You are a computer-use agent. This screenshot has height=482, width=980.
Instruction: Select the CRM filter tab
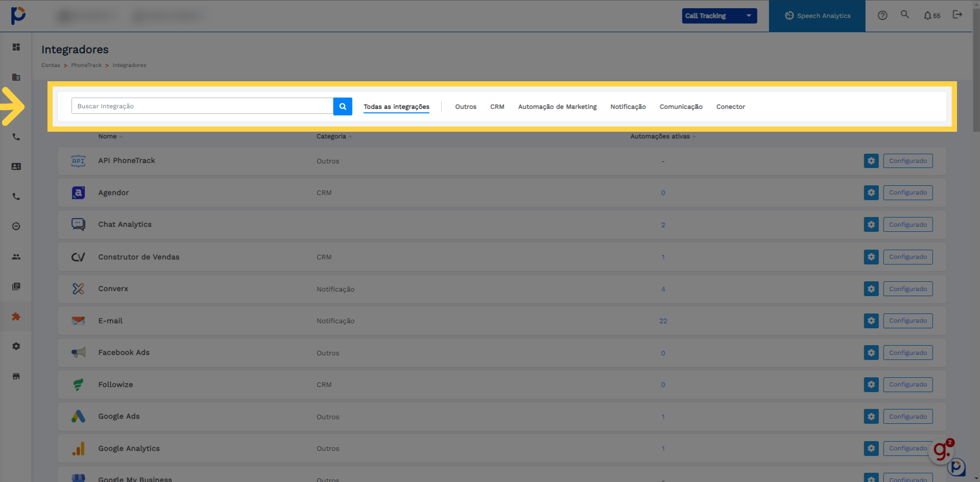[x=497, y=107]
